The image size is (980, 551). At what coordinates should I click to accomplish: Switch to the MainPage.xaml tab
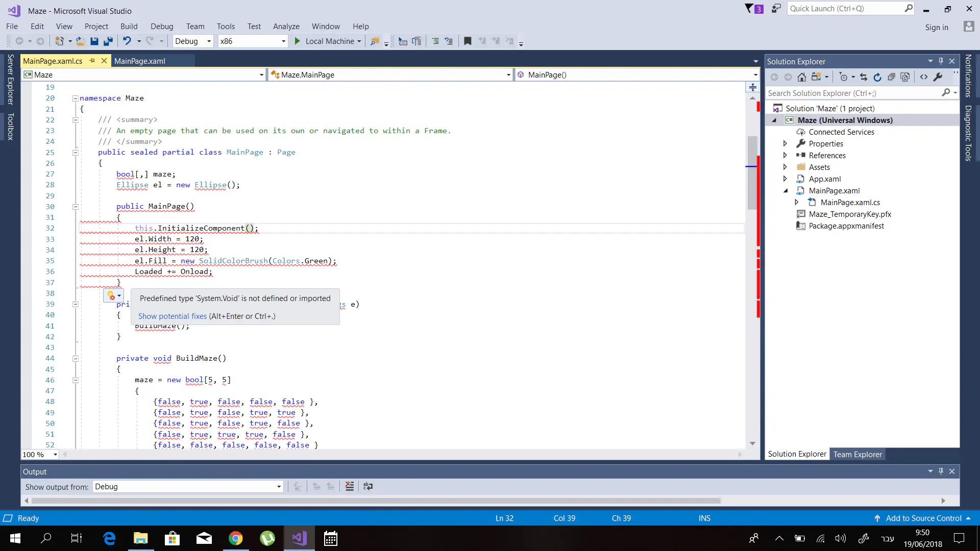[140, 61]
